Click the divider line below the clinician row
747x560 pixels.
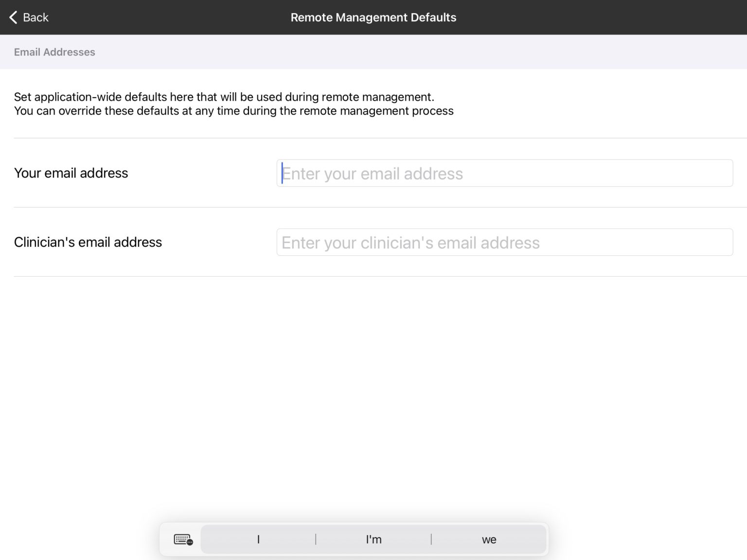pos(380,277)
